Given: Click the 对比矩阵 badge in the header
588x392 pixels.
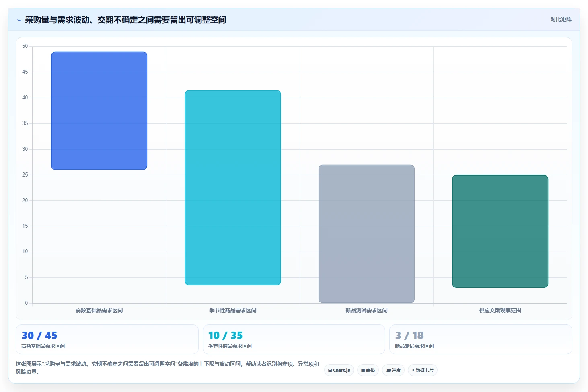Looking at the screenshot, I should (561, 19).
